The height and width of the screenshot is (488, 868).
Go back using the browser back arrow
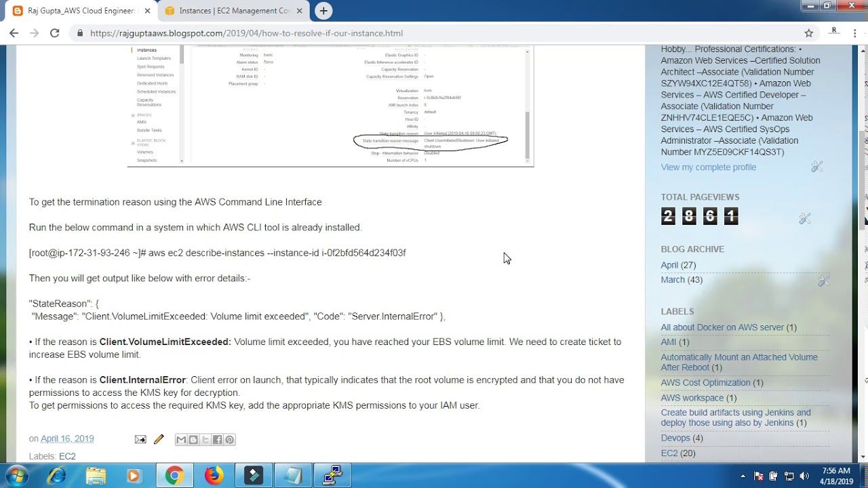pyautogui.click(x=14, y=33)
